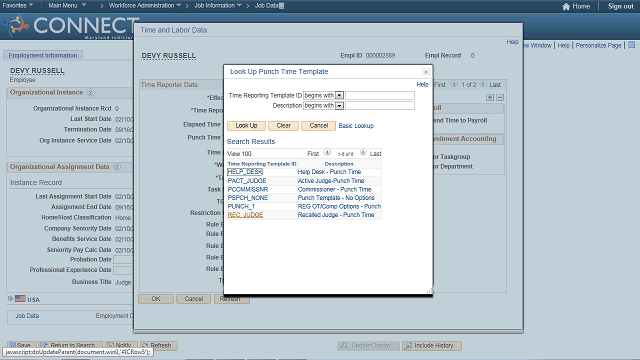
Task: Show next search results row arrow
Action: [x=363, y=153]
